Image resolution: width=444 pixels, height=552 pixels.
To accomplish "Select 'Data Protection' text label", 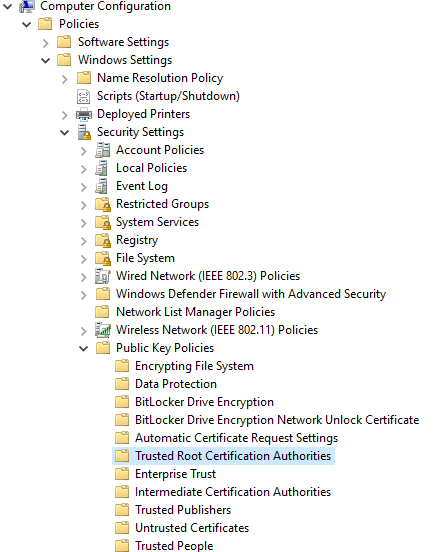I will pos(176,384).
